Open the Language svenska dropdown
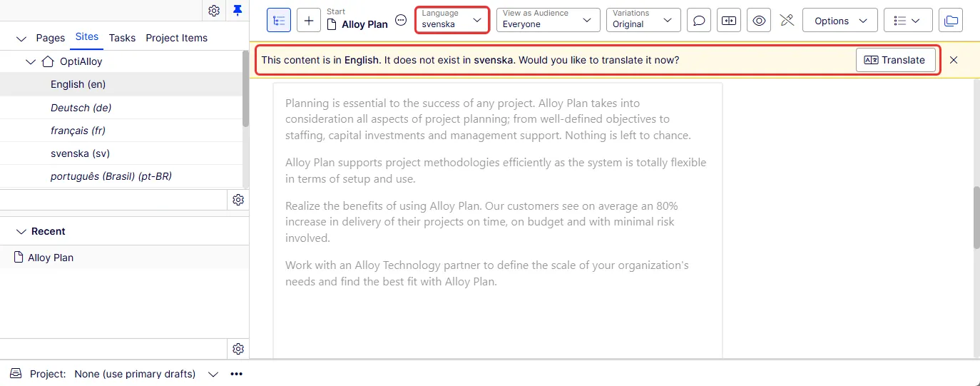Screen dimensions: 980x386 (452, 19)
